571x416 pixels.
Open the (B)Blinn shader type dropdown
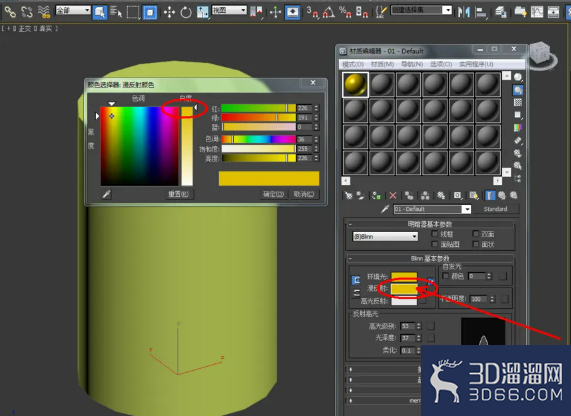385,237
